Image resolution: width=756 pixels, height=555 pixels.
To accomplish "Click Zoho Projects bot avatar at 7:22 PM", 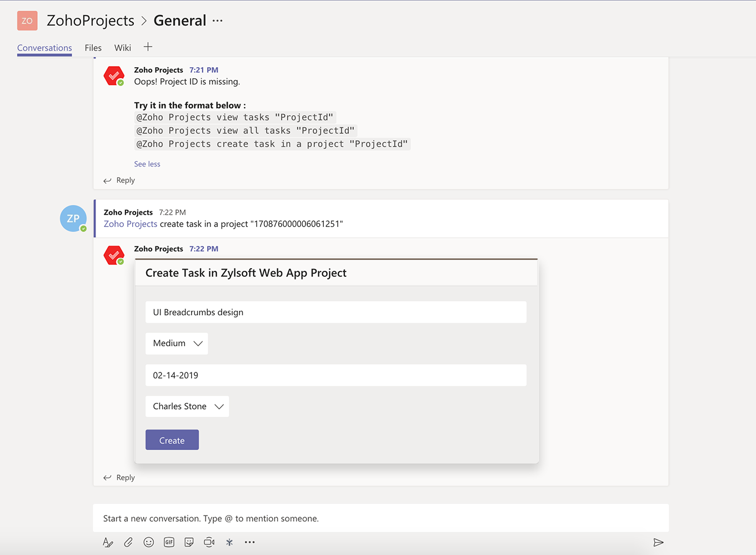I will (114, 255).
